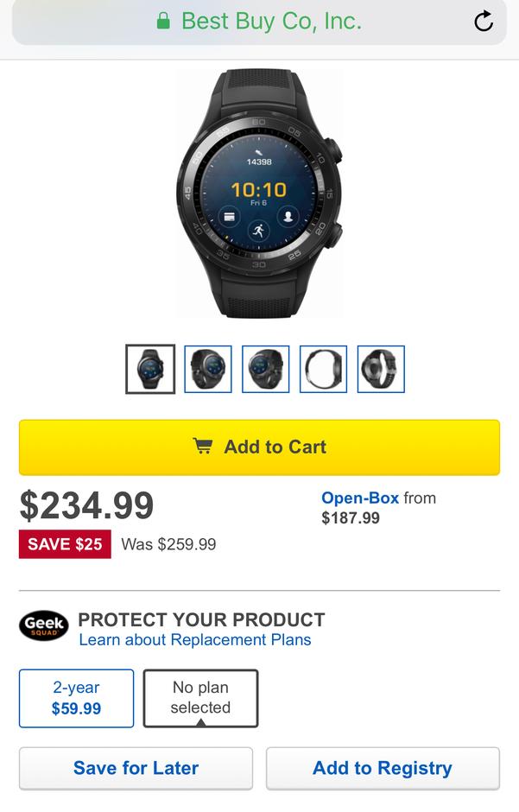Viewport: 519px width, 812px height.
Task: Tap the browser reload icon
Action: (484, 22)
